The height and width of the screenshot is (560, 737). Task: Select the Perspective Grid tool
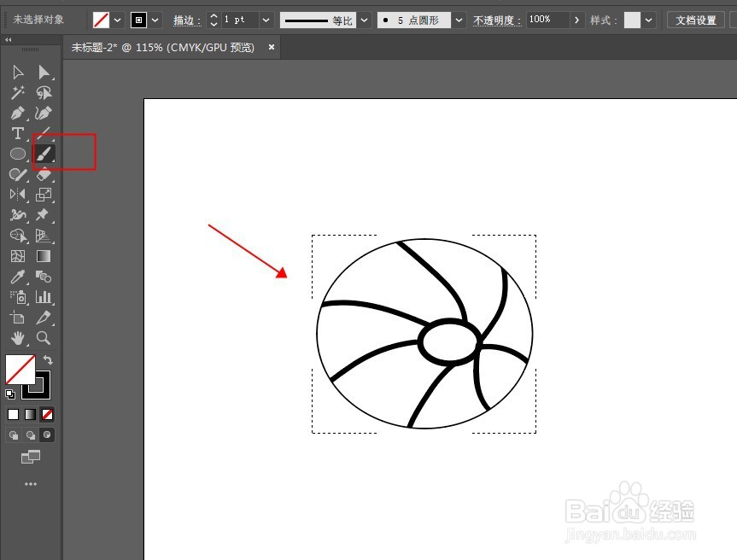pos(44,236)
